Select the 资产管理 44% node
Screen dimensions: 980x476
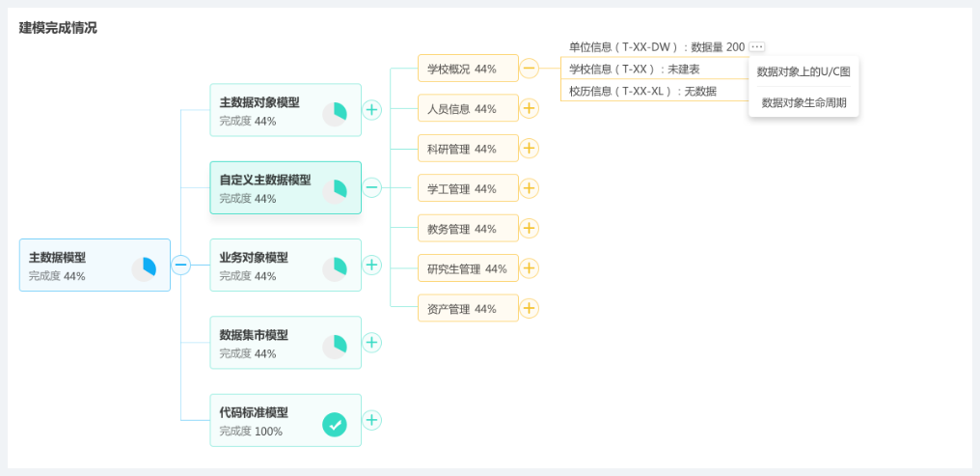(x=468, y=308)
